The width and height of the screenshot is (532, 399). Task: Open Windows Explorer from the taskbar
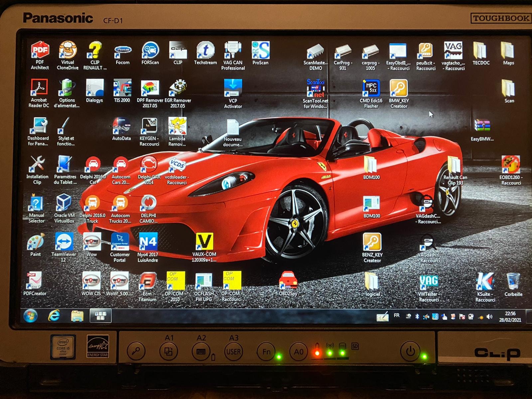[x=77, y=316]
